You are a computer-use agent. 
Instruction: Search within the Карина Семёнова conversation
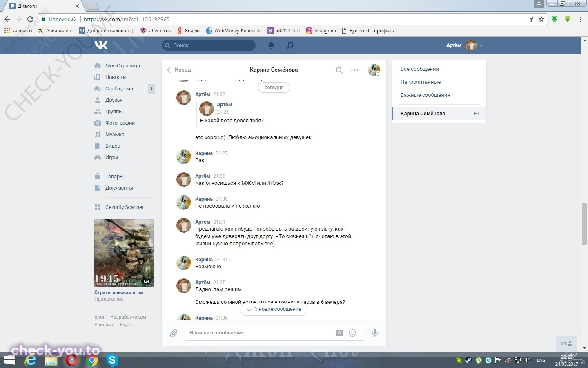(339, 70)
